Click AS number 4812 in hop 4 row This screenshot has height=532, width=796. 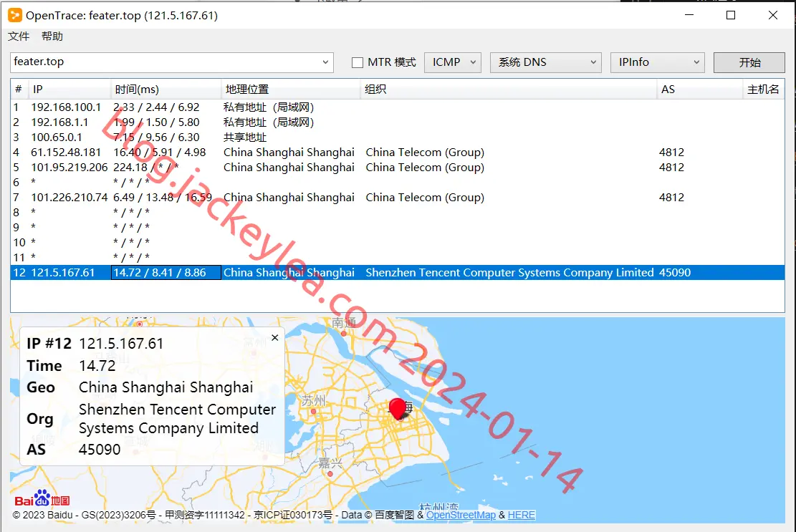coord(671,152)
